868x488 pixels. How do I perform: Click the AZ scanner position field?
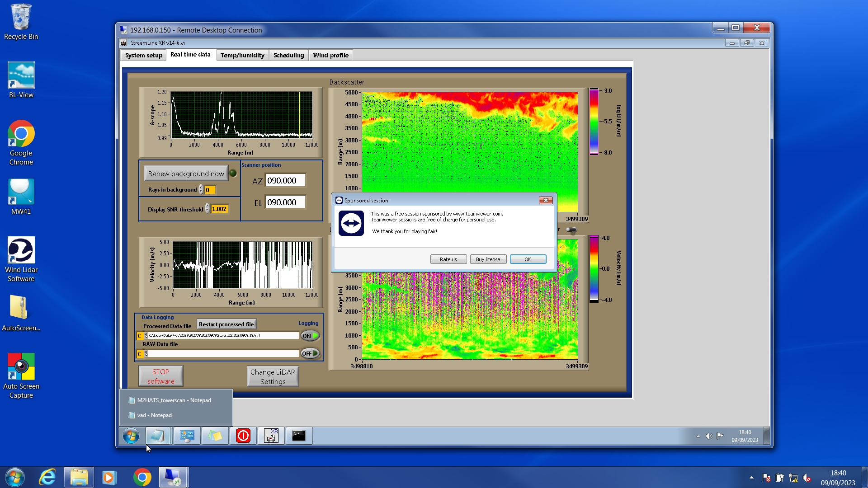285,180
